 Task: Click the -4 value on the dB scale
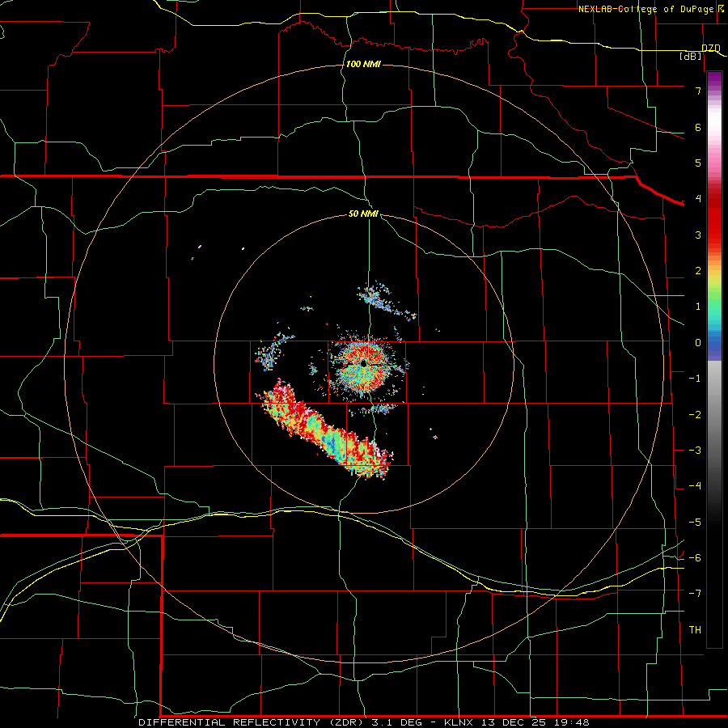tap(695, 486)
